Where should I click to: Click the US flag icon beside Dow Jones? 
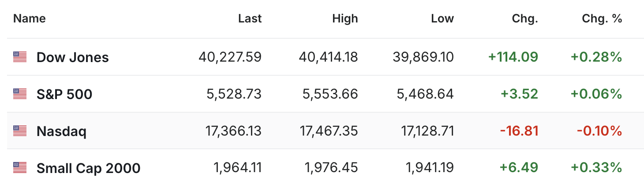(20, 57)
